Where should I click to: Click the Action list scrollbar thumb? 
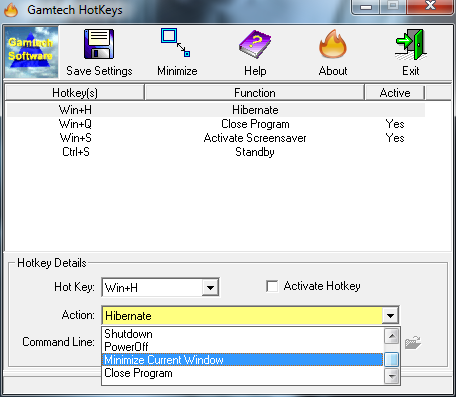pos(392,360)
